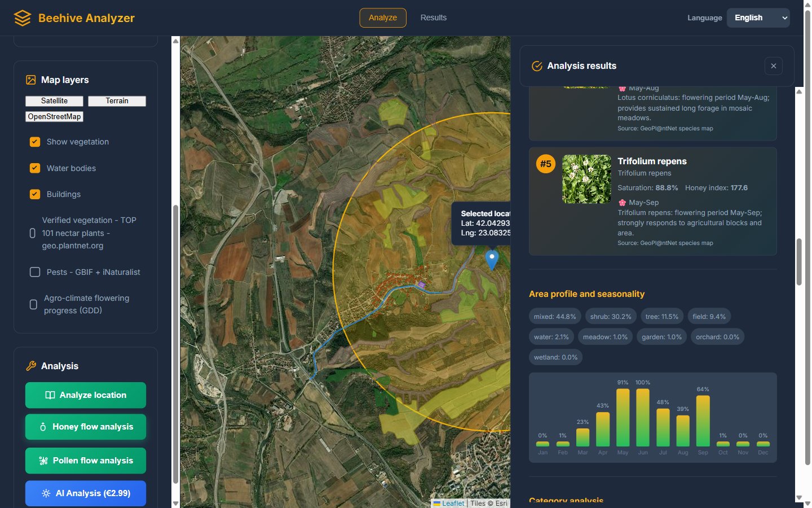This screenshot has height=508, width=812.
Task: Enable Pests GBIF + iNaturalist layer
Action: [x=35, y=272]
